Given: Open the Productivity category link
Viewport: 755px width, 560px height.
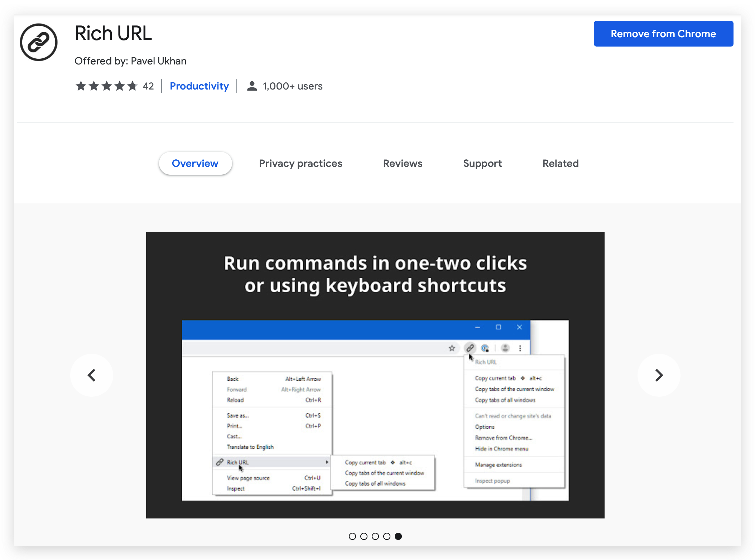Looking at the screenshot, I should pos(199,86).
